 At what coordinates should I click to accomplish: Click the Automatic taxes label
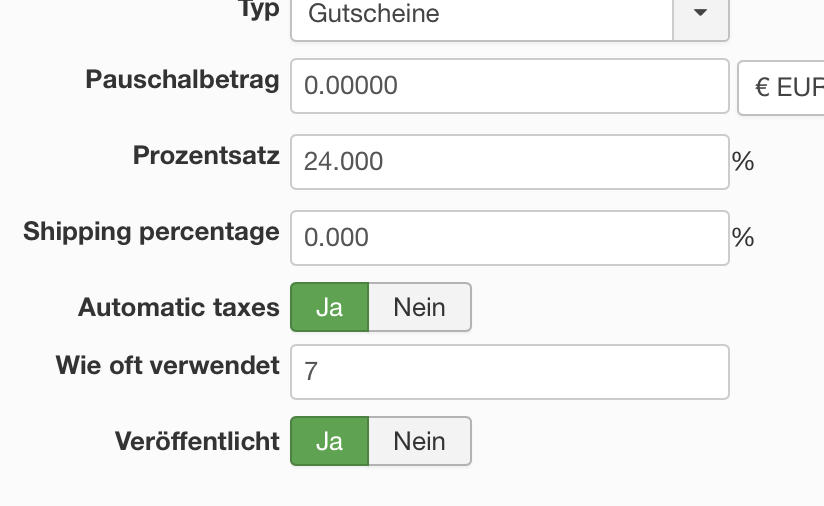(178, 307)
